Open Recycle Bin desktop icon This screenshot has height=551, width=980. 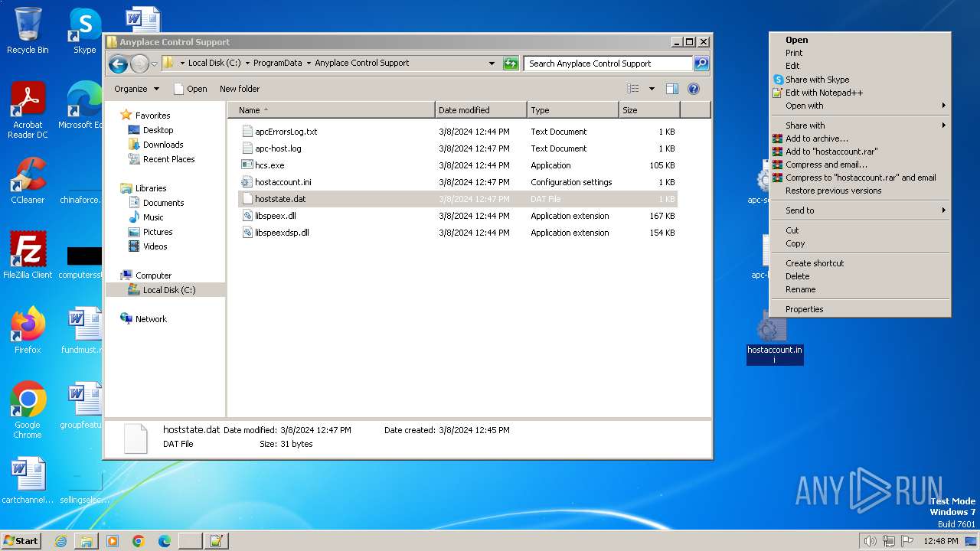point(28,31)
